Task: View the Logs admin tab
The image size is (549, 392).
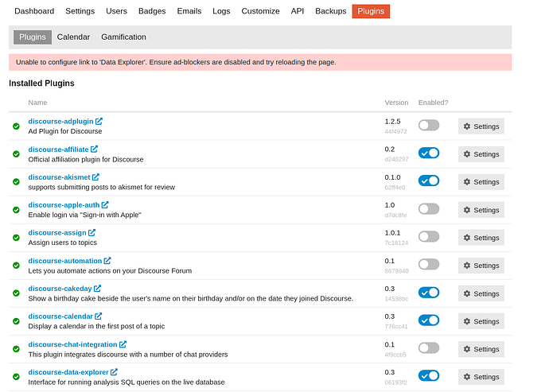Action: 221,11
